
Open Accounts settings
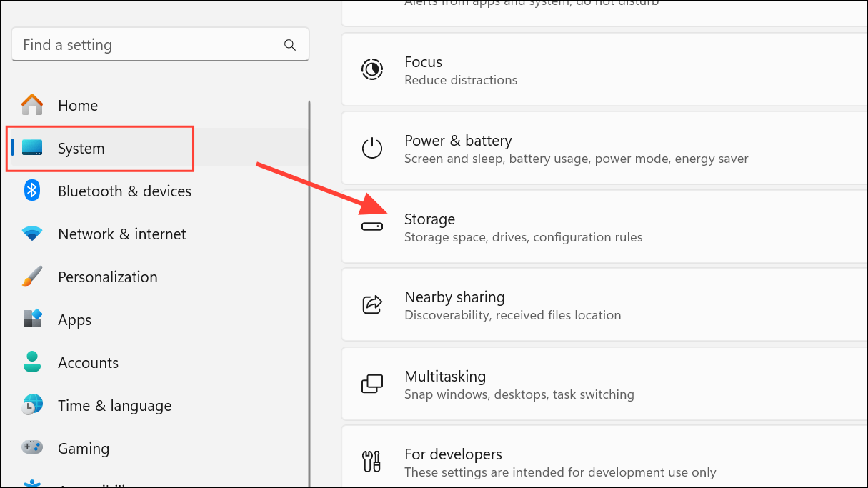pos(88,362)
